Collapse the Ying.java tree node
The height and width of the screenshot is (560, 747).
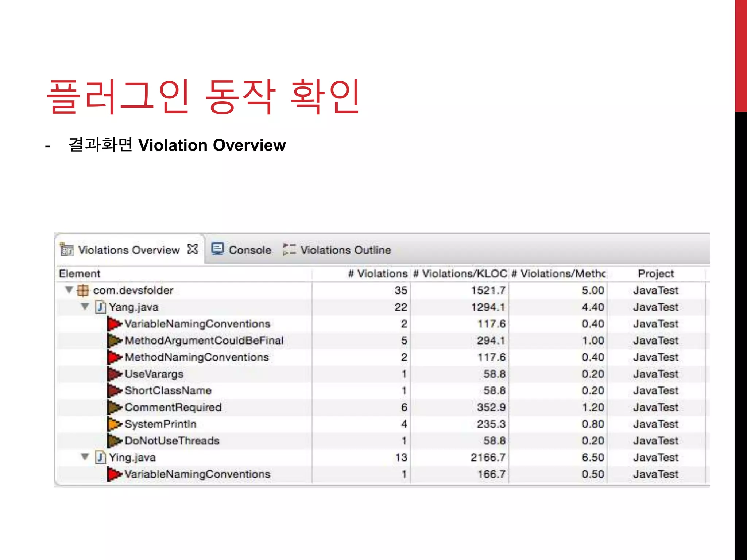[x=85, y=457]
